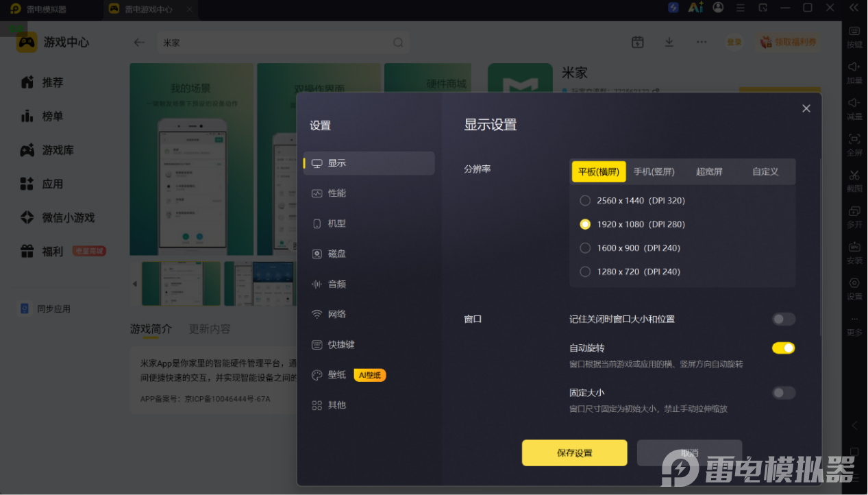Close the 雷电游戏中心 tab
The image size is (868, 495).
(x=190, y=10)
